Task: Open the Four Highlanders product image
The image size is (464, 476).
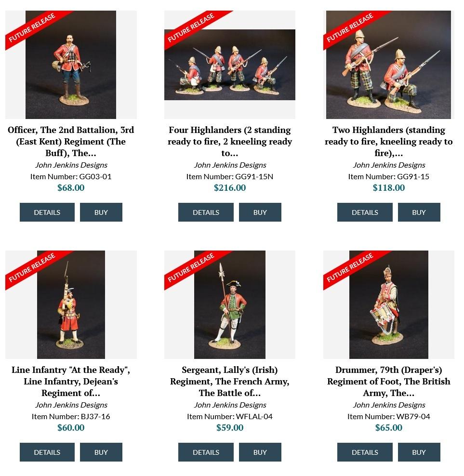Action: [229, 65]
